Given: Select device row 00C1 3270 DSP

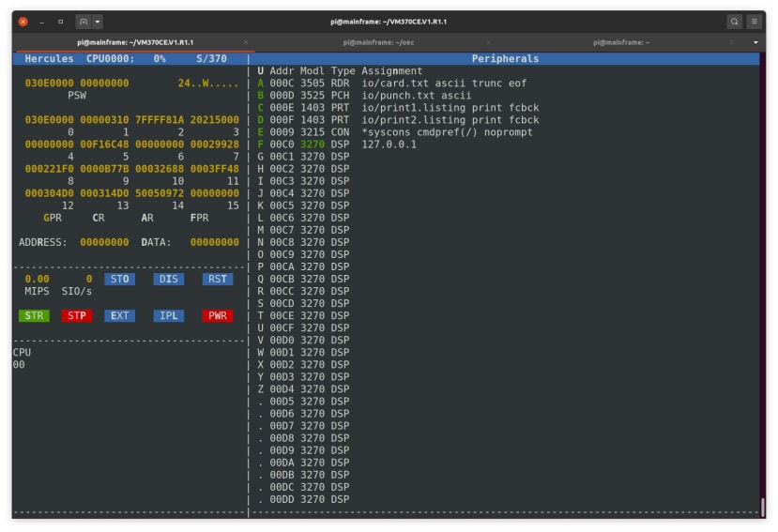Looking at the screenshot, I should point(303,157).
